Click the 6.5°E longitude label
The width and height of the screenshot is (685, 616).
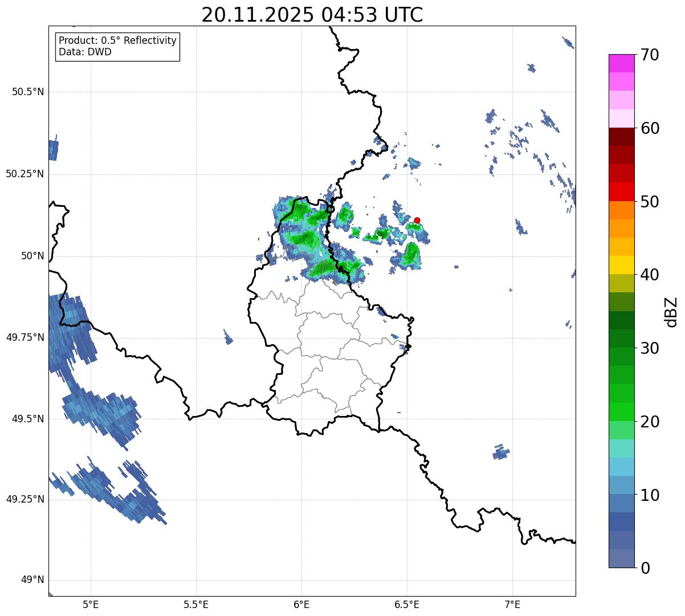coord(407,604)
